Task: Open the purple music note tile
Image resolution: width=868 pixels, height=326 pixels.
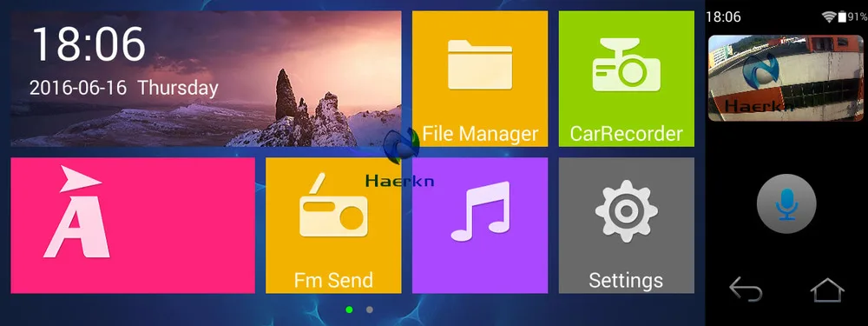Action: click(x=480, y=225)
